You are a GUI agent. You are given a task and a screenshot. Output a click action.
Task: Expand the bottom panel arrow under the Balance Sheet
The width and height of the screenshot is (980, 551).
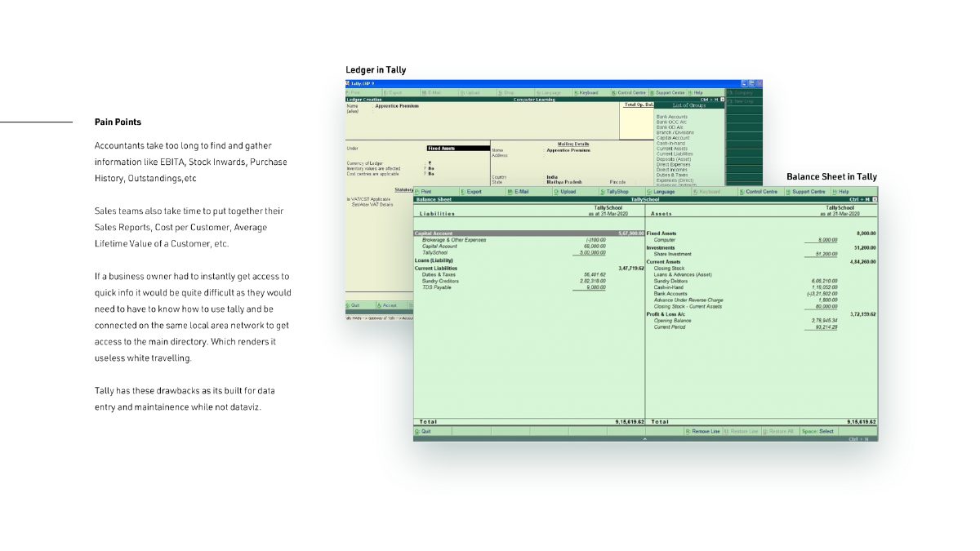click(645, 439)
